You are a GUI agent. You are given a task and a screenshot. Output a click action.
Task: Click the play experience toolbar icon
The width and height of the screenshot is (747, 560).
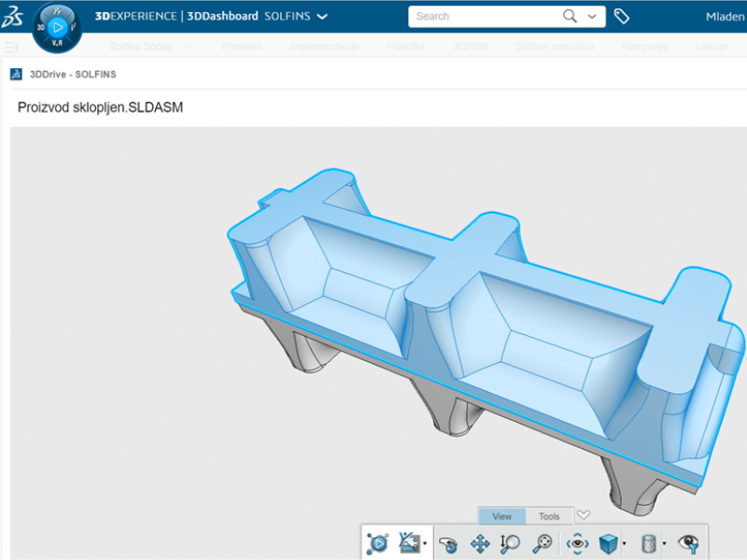tap(378, 543)
